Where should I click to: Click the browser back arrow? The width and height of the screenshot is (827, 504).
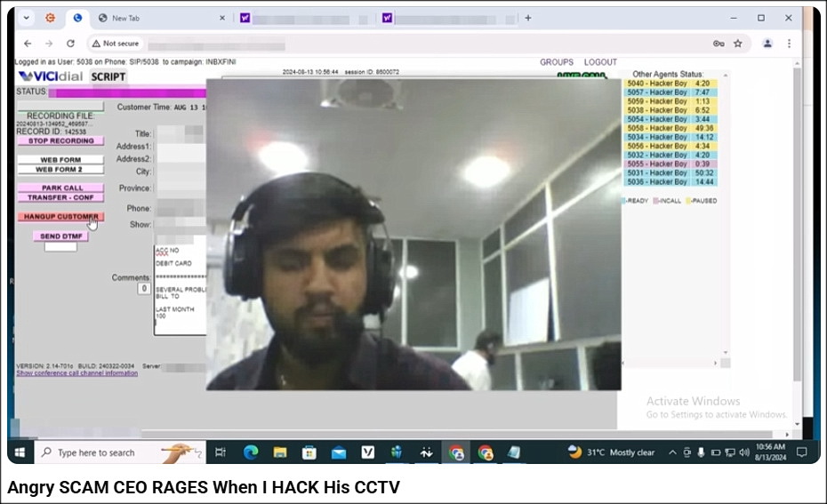point(28,44)
